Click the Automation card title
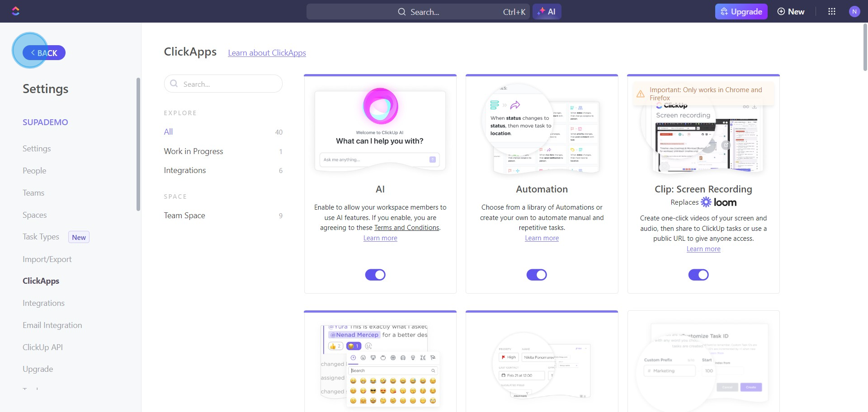The height and width of the screenshot is (412, 868). click(x=542, y=189)
